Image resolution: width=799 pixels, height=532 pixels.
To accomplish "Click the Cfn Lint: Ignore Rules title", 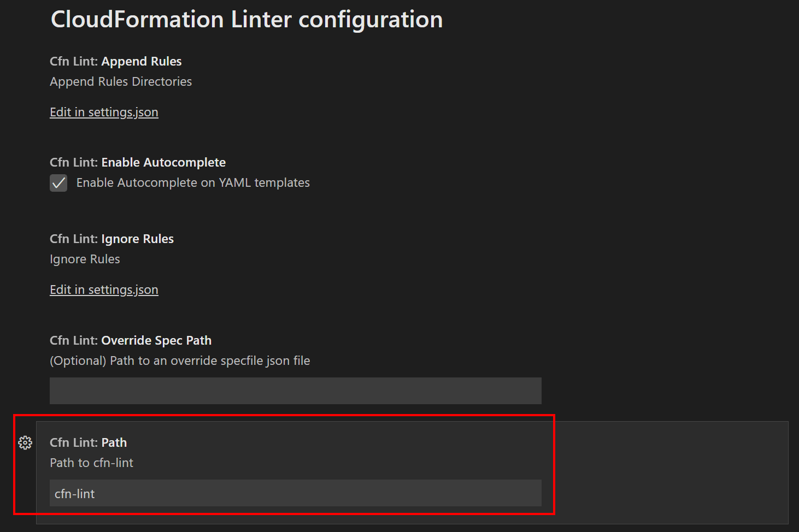I will point(111,239).
